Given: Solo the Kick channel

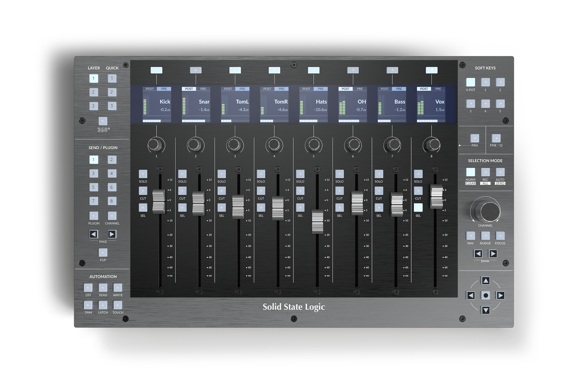Looking at the screenshot, I should click(143, 174).
